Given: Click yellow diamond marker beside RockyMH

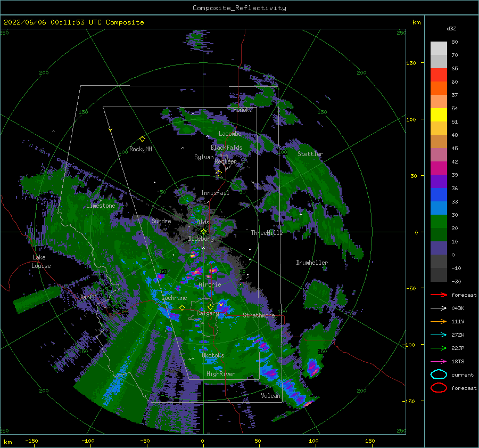Looking at the screenshot, I should (142, 139).
